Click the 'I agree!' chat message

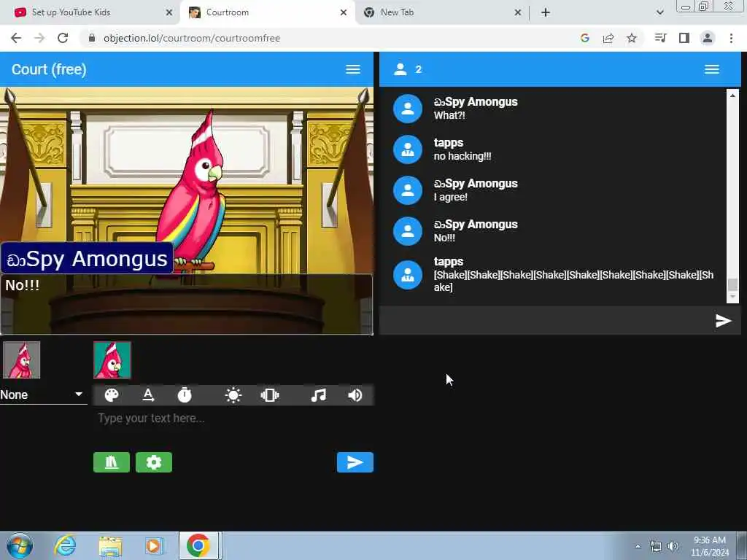[x=450, y=197]
